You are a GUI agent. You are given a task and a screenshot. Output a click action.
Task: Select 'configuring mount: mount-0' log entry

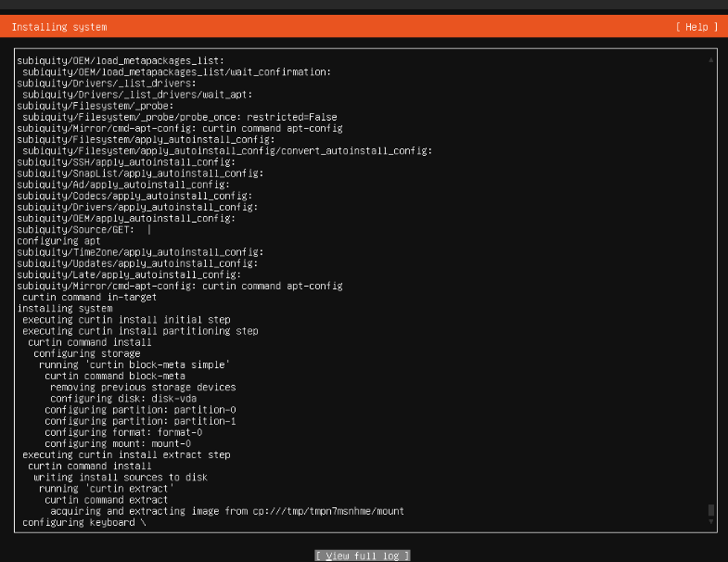point(118,443)
